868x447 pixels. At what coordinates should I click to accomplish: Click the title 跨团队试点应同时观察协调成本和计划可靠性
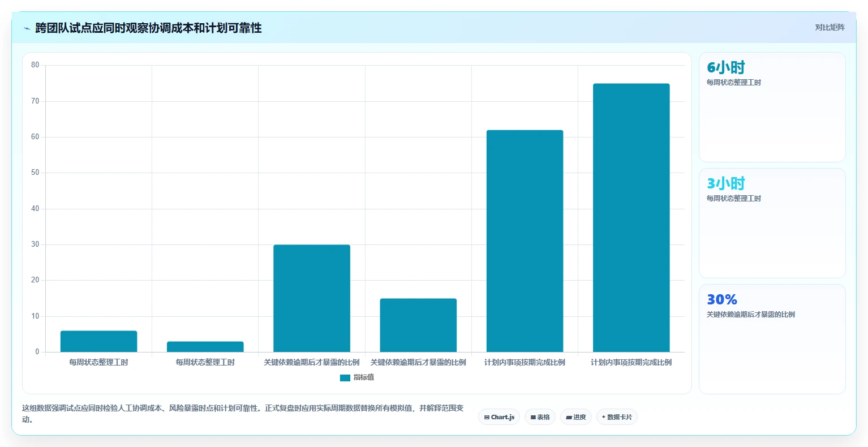(x=148, y=28)
